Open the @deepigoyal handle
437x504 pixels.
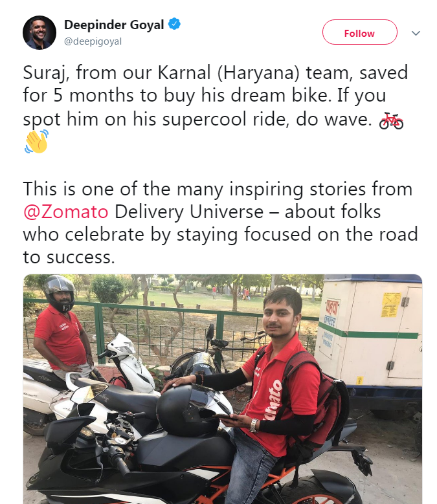[93, 41]
